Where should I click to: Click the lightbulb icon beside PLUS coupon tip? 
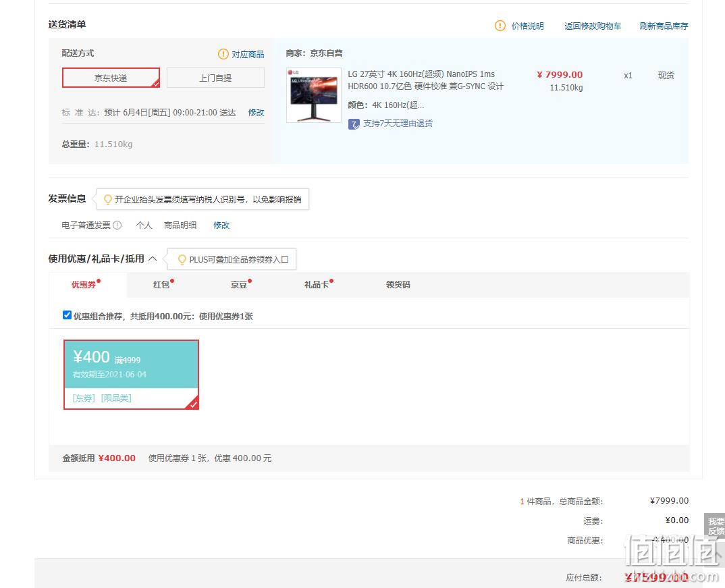(182, 260)
